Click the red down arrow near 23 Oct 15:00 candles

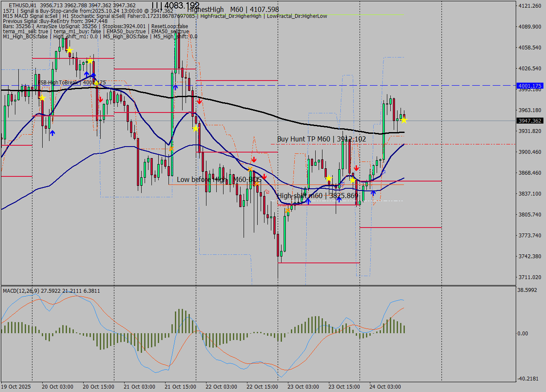point(356,168)
